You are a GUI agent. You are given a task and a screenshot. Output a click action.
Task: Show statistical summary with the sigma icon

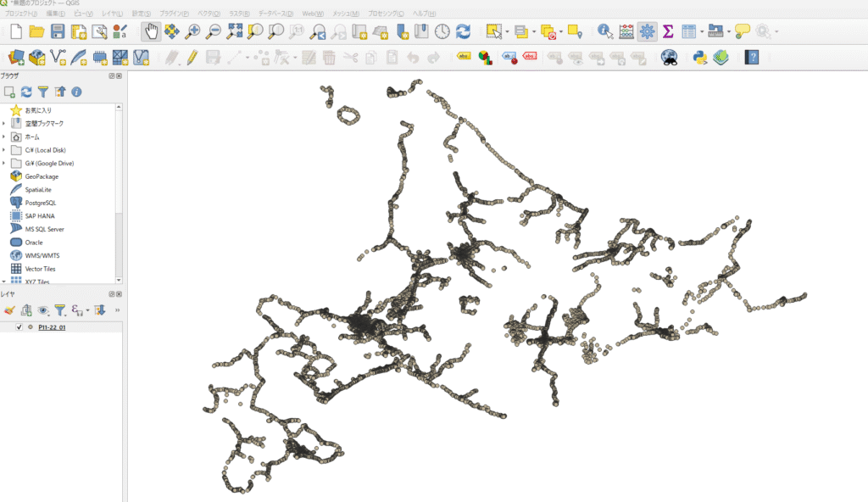coord(668,31)
